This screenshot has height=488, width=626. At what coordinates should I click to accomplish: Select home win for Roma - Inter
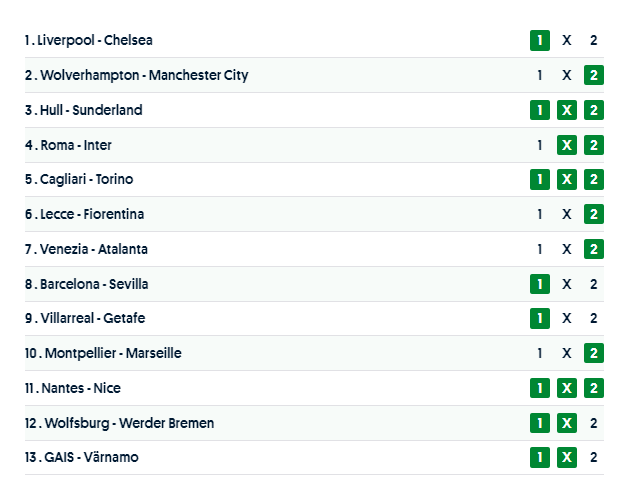tap(540, 145)
